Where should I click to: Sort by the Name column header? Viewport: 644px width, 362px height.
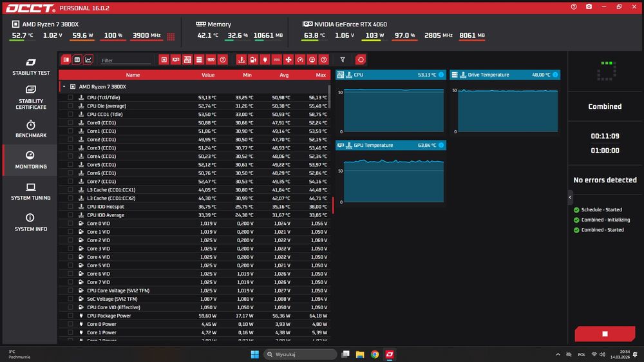pos(133,75)
